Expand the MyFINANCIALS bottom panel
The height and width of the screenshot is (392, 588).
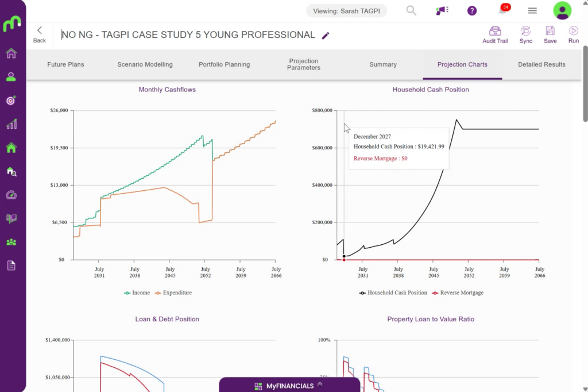(x=289, y=386)
